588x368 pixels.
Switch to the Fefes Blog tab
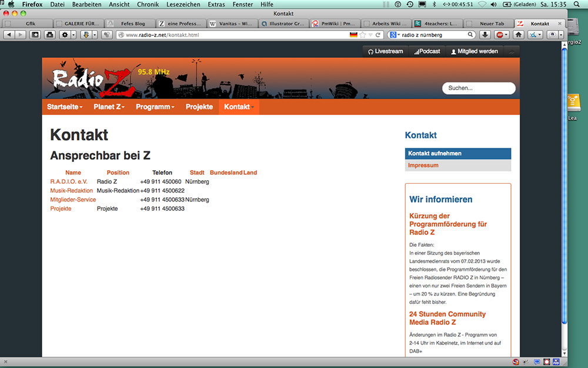click(x=130, y=24)
